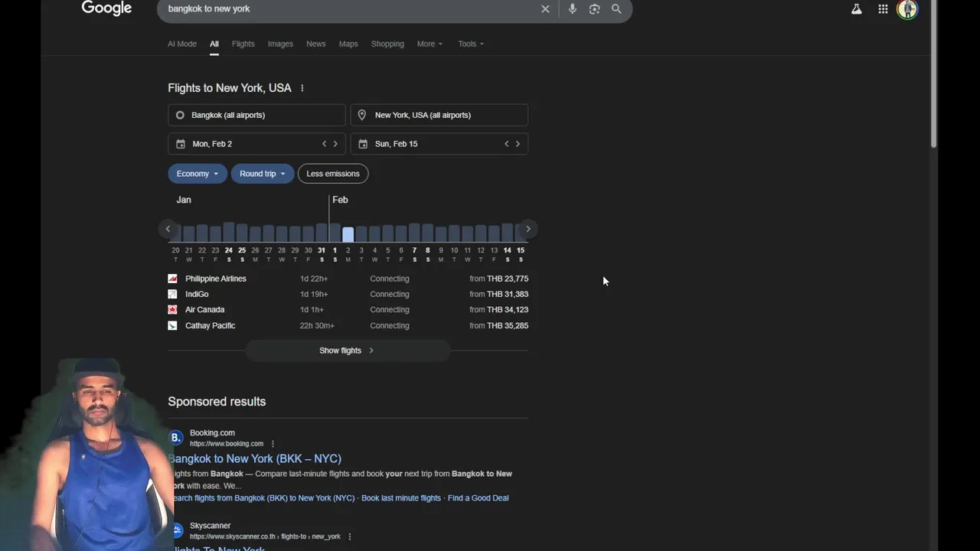This screenshot has height=551, width=980.
Task: Expand the More search categories dropdown
Action: coord(430,44)
